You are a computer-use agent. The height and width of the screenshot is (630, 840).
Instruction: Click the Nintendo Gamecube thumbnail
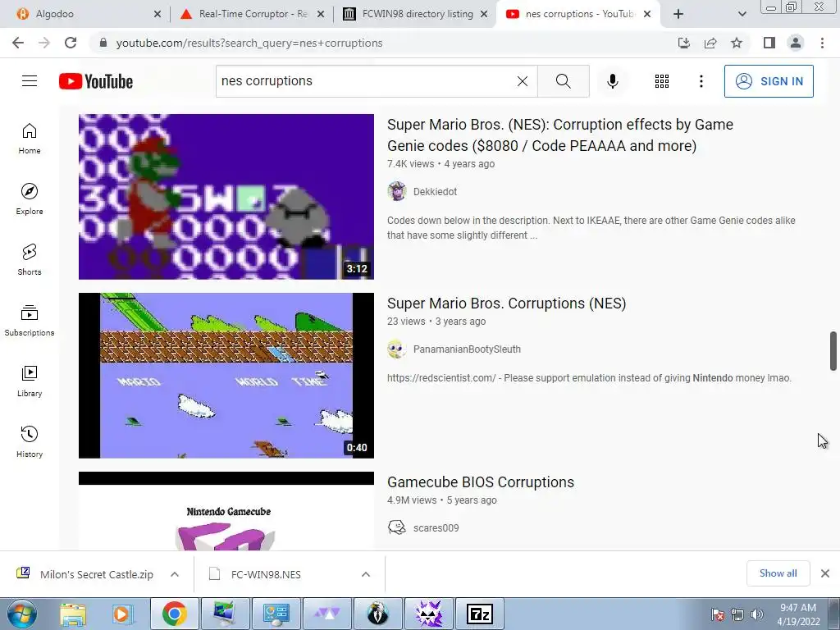226,510
